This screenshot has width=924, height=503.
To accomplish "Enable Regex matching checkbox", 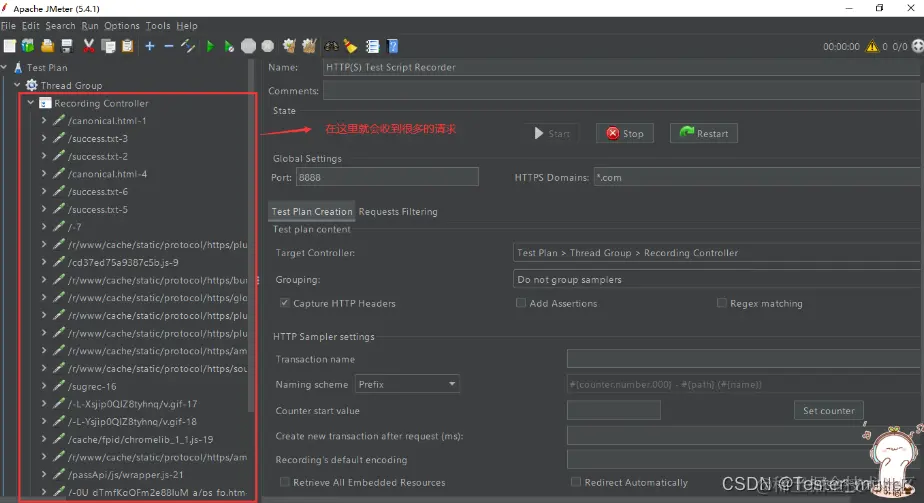I will [x=721, y=303].
